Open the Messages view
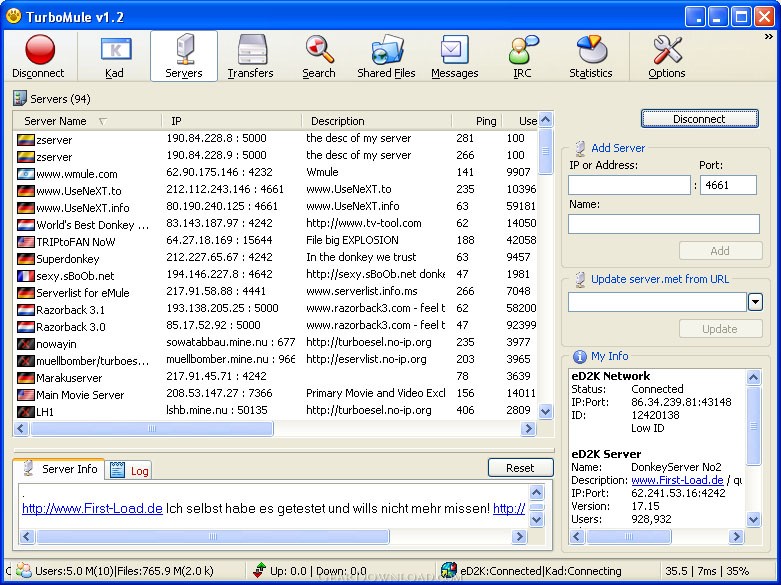This screenshot has width=781, height=585. [454, 56]
